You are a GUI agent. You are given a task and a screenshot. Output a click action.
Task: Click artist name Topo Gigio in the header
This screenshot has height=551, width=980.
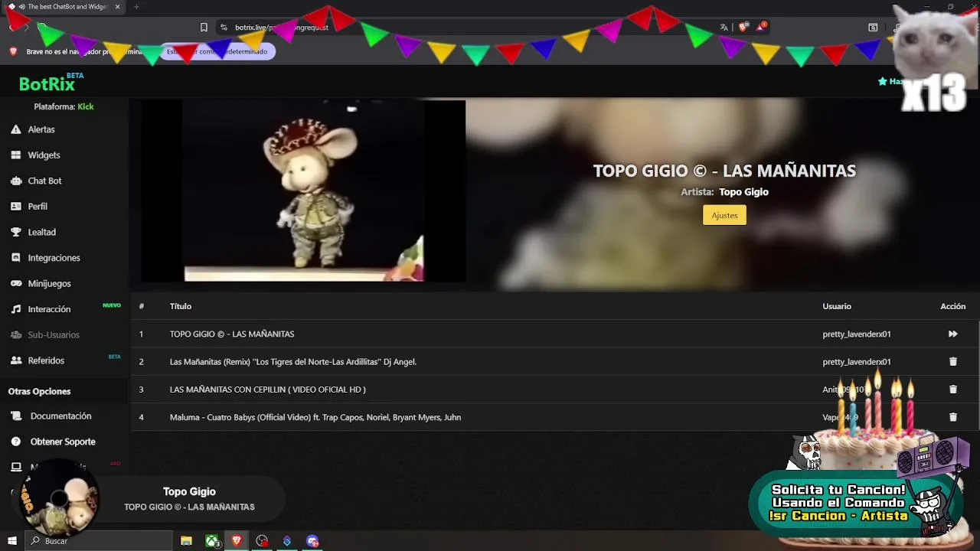tap(743, 192)
